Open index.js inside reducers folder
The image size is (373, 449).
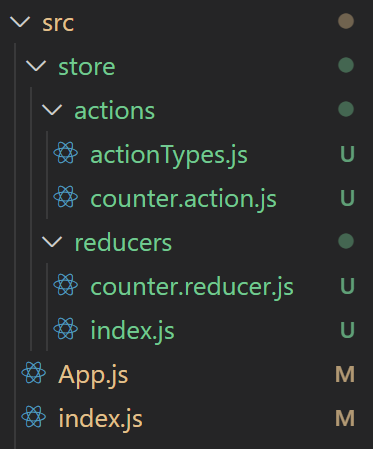click(132, 331)
